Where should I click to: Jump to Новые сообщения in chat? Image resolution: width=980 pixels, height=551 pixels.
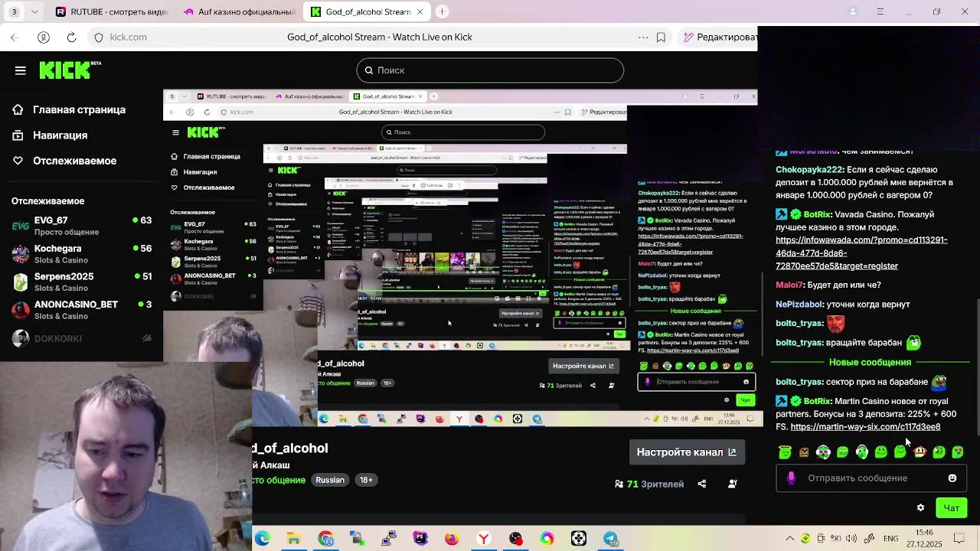[x=870, y=362]
